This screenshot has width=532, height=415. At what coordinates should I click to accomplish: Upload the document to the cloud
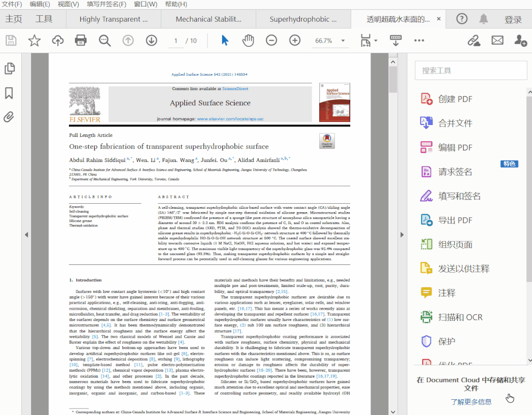tap(58, 41)
